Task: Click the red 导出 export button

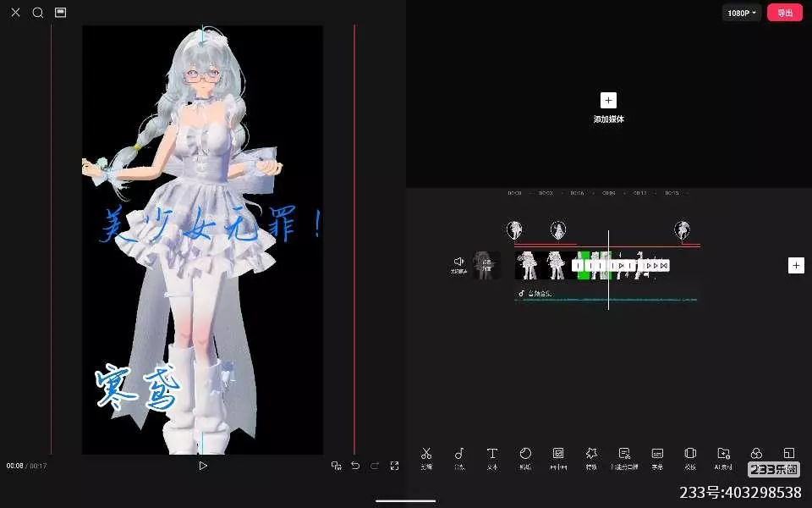Action: [x=785, y=13]
